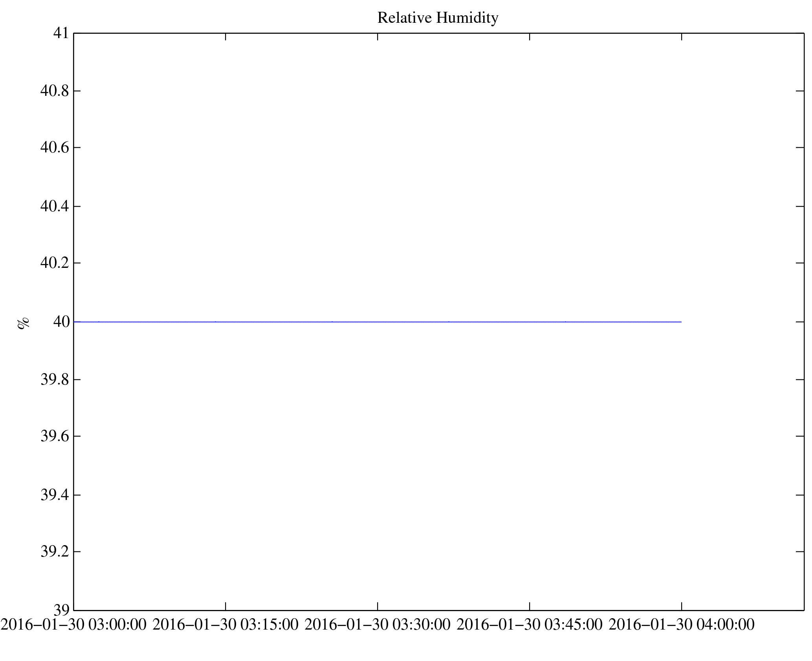Click the y-axis tick label 39.8

[55, 380]
